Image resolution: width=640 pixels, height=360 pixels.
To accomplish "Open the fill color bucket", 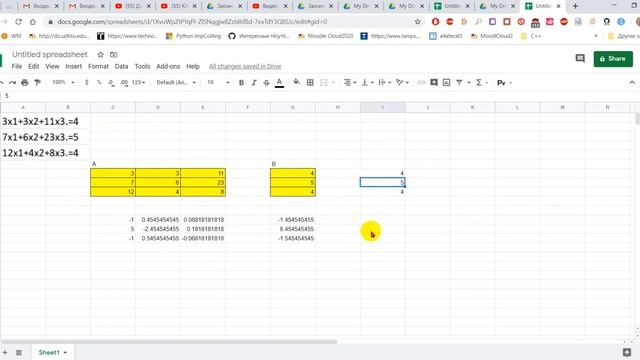I will (x=297, y=82).
